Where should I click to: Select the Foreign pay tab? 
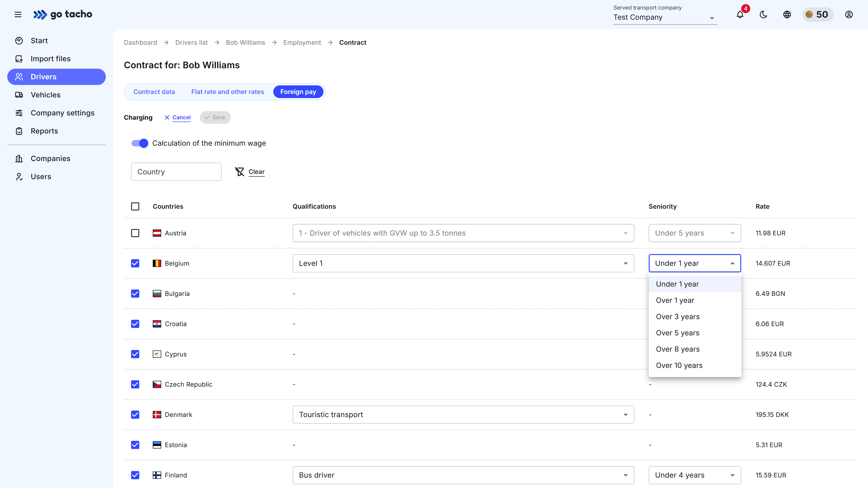coord(298,92)
